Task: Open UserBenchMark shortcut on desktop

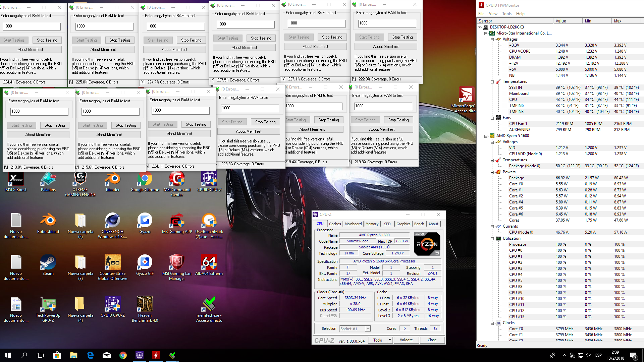Action: click(209, 226)
